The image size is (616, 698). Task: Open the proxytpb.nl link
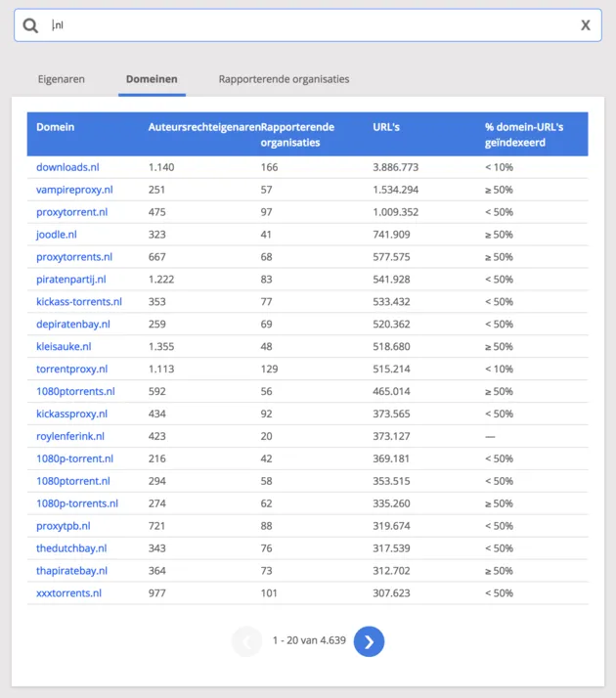[x=64, y=526]
